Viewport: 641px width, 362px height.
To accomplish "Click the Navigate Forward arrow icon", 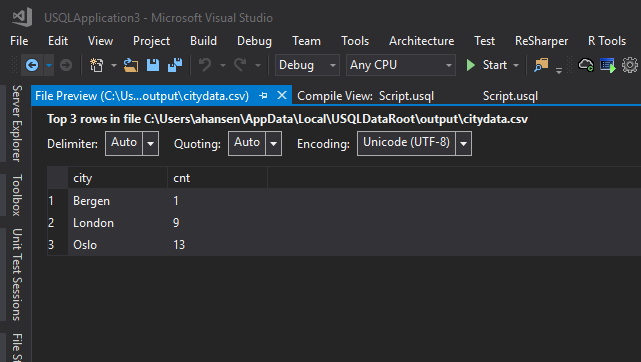I will pyautogui.click(x=66, y=65).
